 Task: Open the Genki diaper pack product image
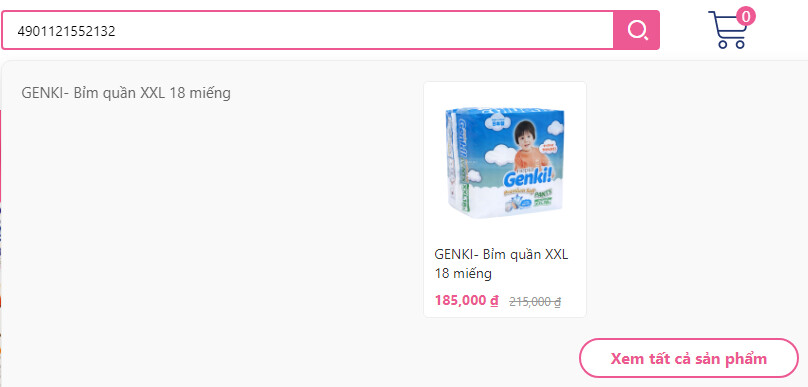tap(504, 163)
